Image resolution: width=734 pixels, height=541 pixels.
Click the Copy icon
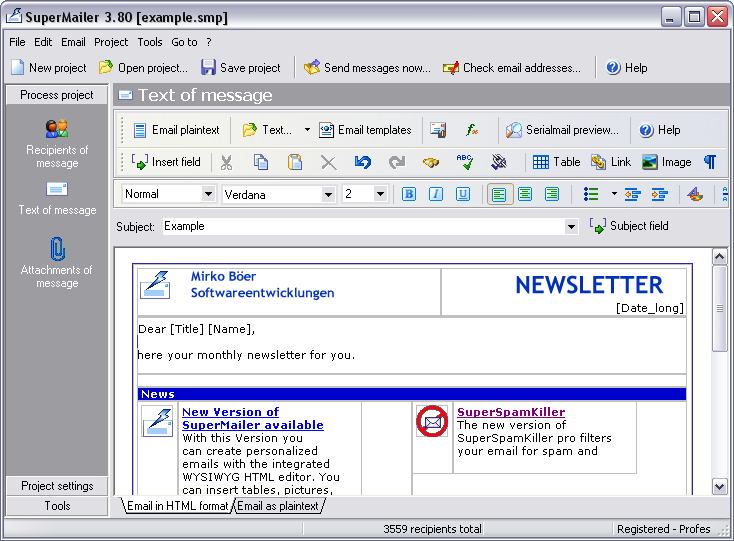click(x=261, y=162)
